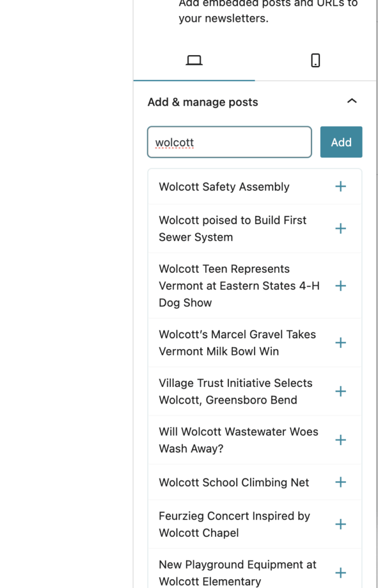Select Wolcott Safety Assembly result title
The height and width of the screenshot is (588, 378).
[x=224, y=187]
